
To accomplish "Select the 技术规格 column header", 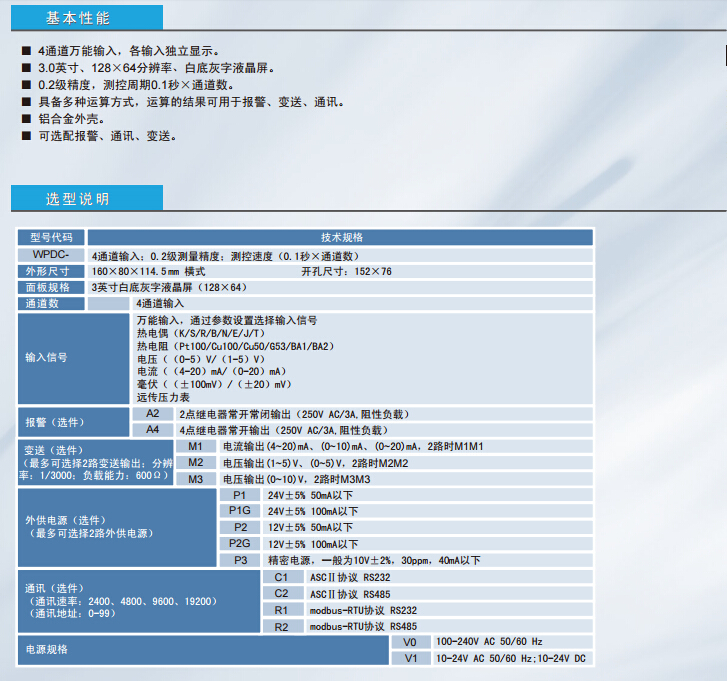I will pyautogui.click(x=341, y=237).
